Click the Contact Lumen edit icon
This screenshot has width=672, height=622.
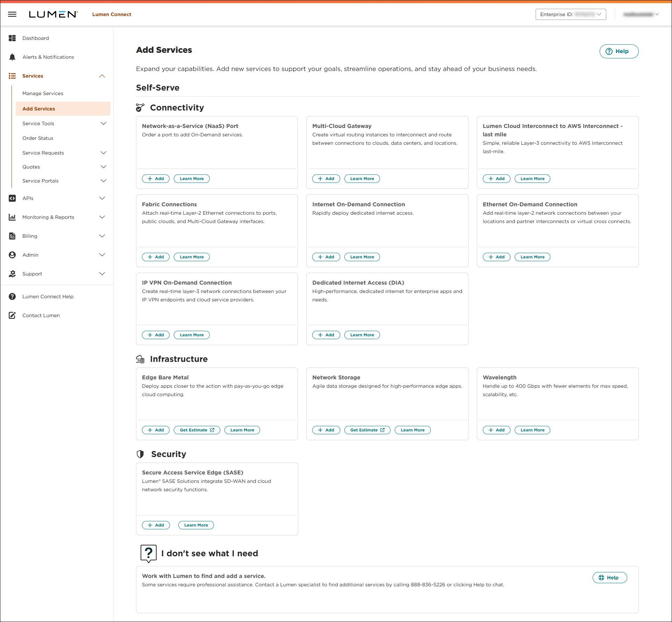[12, 315]
